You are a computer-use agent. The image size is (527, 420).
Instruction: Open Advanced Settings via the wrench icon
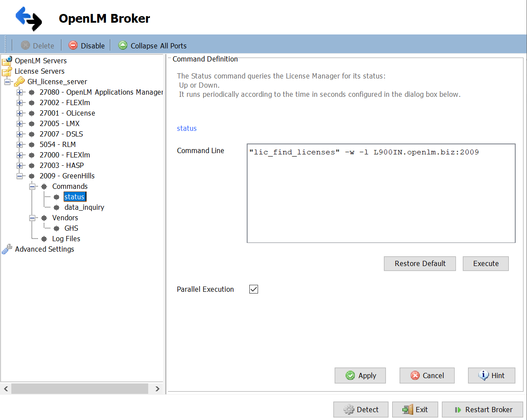tap(6, 249)
